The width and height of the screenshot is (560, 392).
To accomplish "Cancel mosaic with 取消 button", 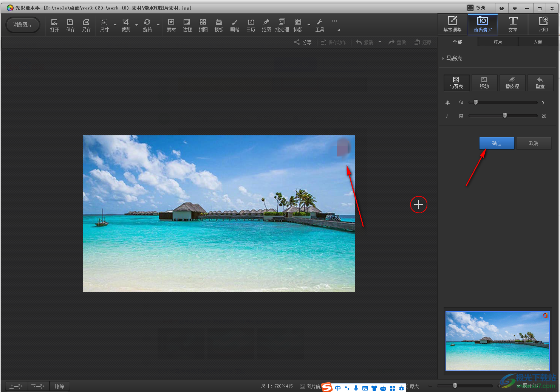I will (x=534, y=143).
